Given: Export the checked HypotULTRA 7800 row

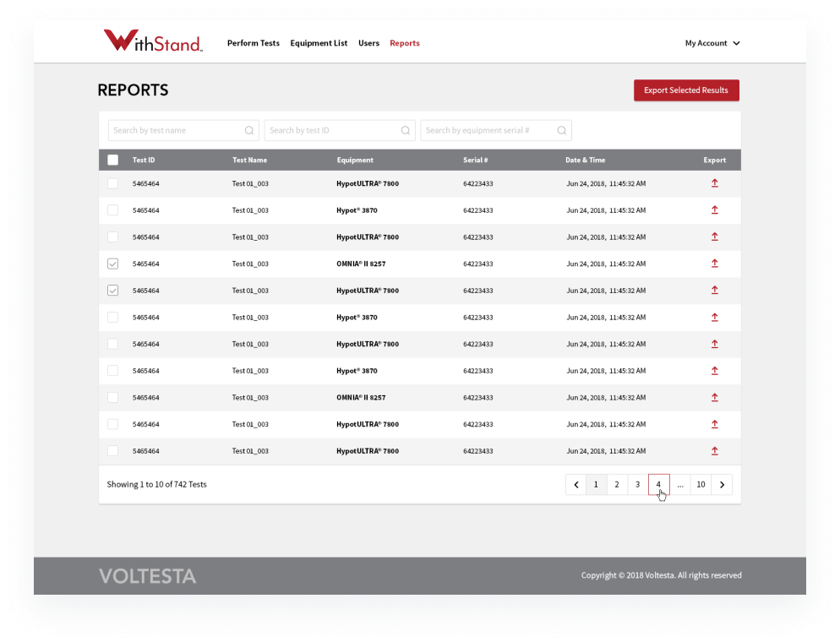Looking at the screenshot, I should (714, 291).
